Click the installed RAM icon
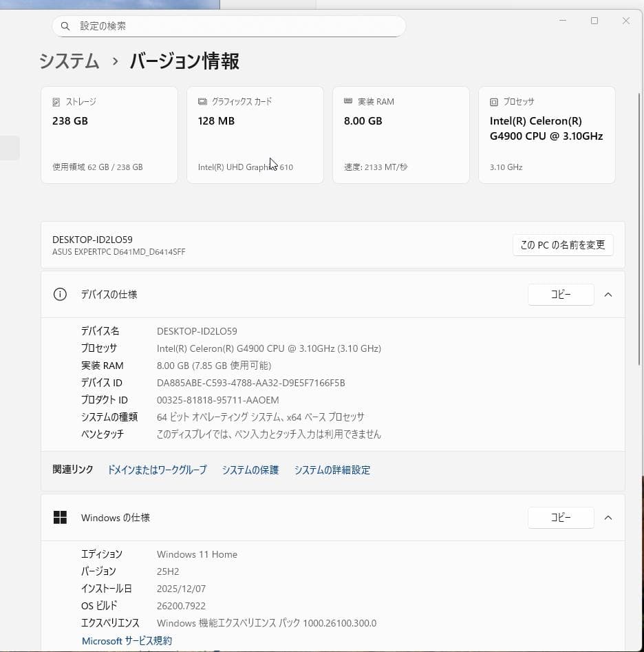The width and height of the screenshot is (644, 652). click(348, 101)
